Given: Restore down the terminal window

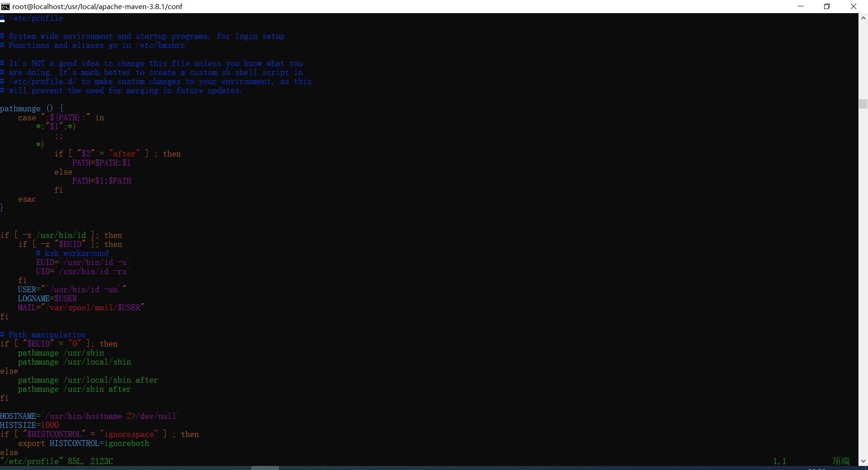Looking at the screenshot, I should coord(827,6).
